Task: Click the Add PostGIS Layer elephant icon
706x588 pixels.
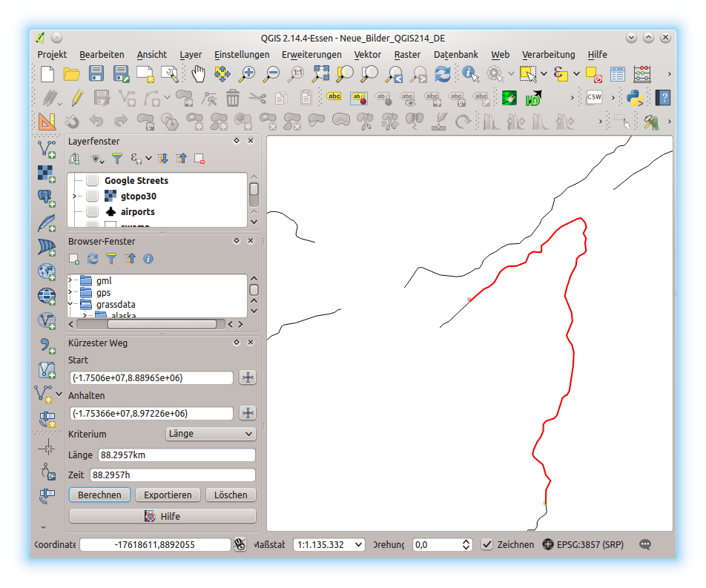Action: (47, 198)
